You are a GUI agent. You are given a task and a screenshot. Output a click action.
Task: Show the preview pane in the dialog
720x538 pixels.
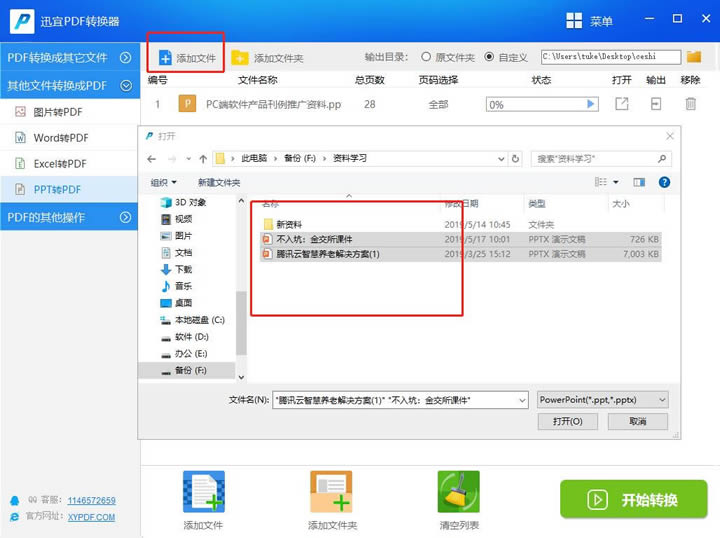(639, 182)
